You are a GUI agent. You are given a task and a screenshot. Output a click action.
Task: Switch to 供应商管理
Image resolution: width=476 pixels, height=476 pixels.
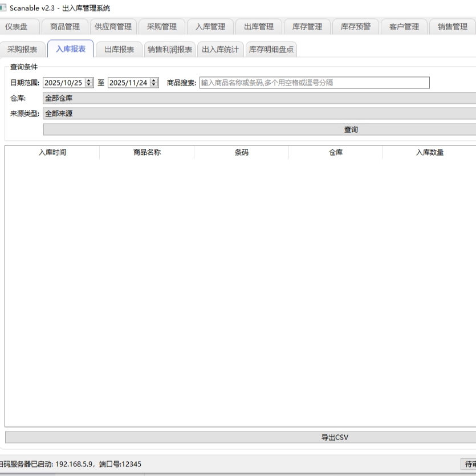point(114,26)
